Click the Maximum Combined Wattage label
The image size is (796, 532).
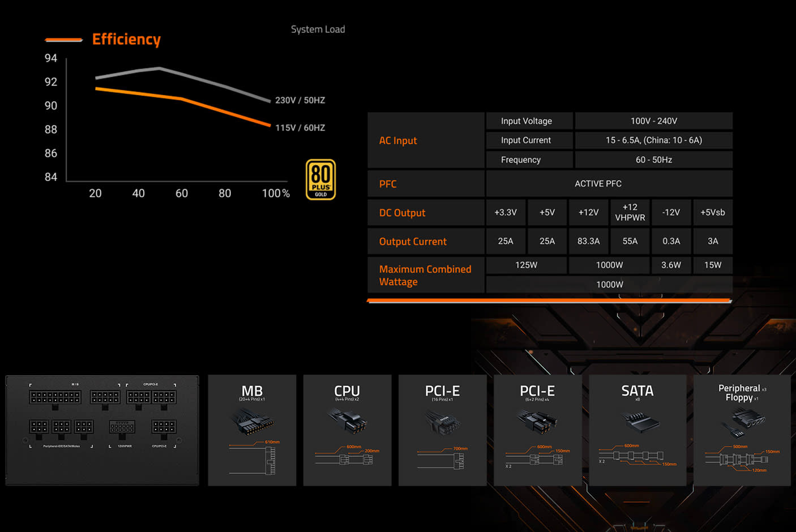coord(425,275)
